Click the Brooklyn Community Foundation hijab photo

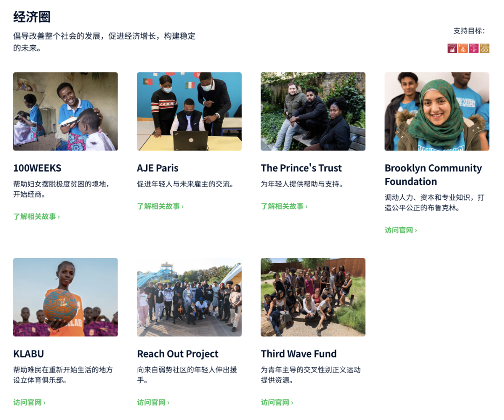pyautogui.click(x=437, y=112)
